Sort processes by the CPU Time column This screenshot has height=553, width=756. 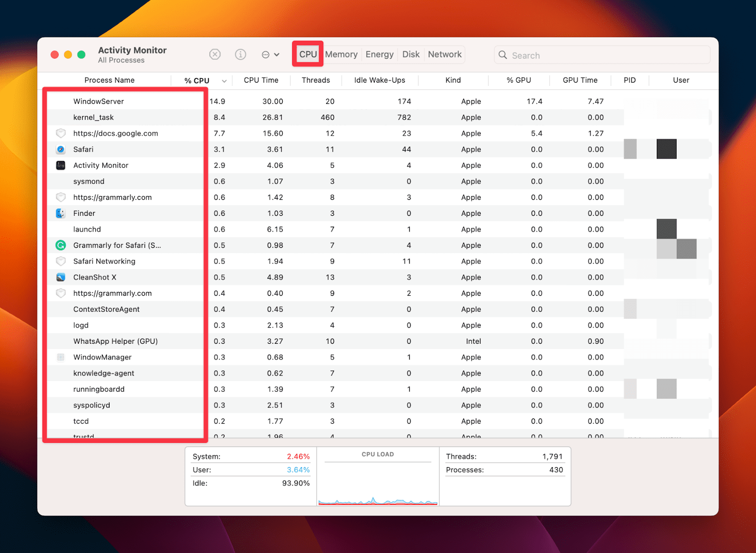pyautogui.click(x=261, y=80)
